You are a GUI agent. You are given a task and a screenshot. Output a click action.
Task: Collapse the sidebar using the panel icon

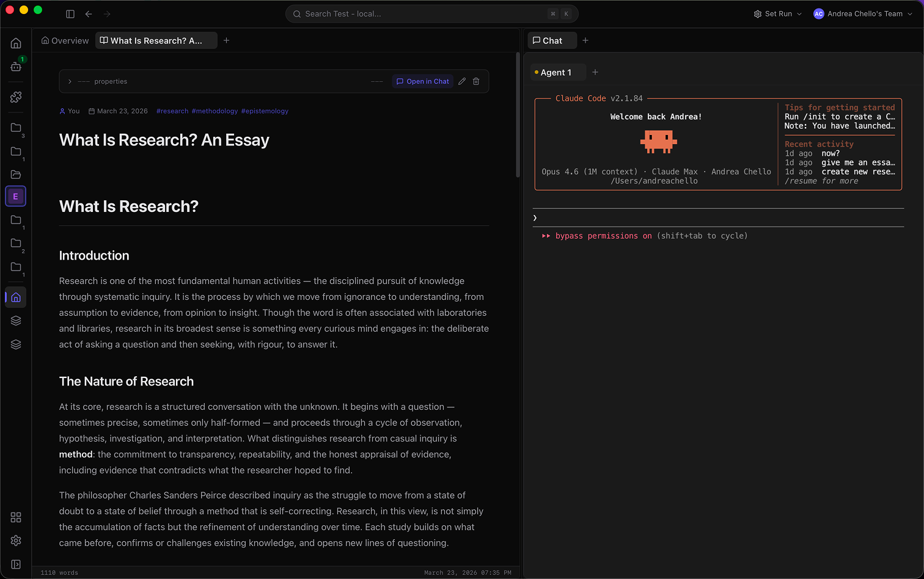pos(70,13)
